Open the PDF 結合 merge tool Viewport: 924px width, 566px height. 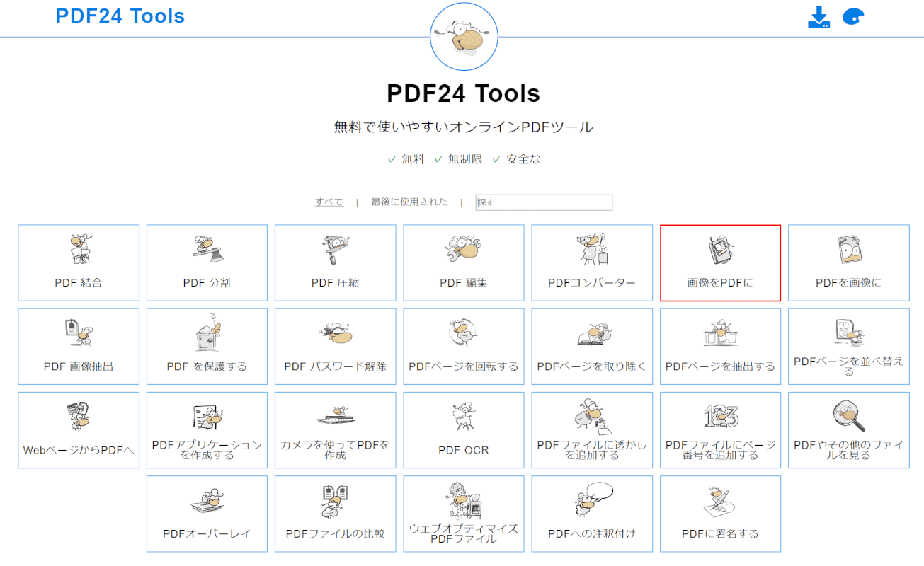[79, 263]
